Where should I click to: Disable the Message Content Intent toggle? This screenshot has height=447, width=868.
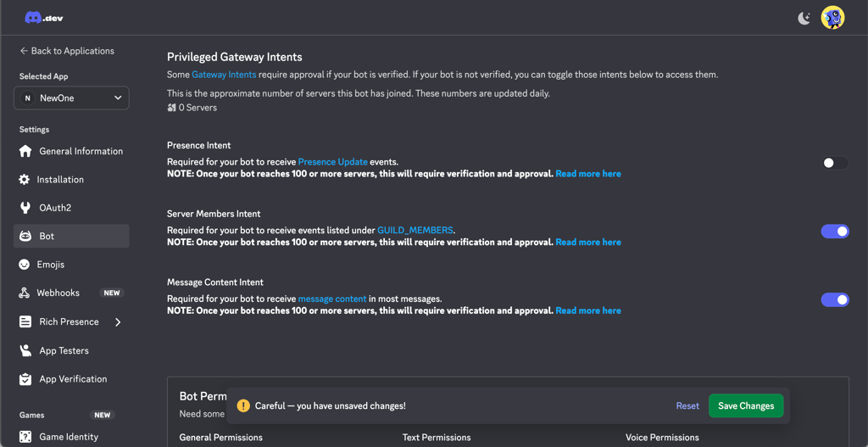tap(835, 299)
